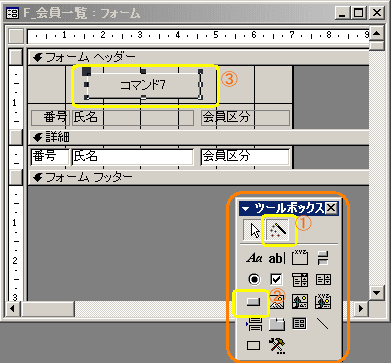Select the Objects pointer tool in toolbox
This screenshot has width=391, height=363.
pyautogui.click(x=253, y=230)
